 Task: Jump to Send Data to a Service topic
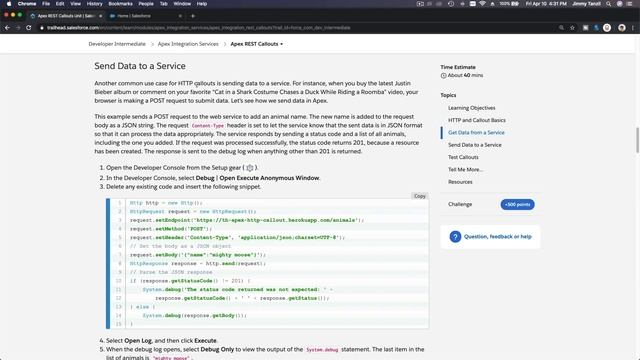pos(475,145)
